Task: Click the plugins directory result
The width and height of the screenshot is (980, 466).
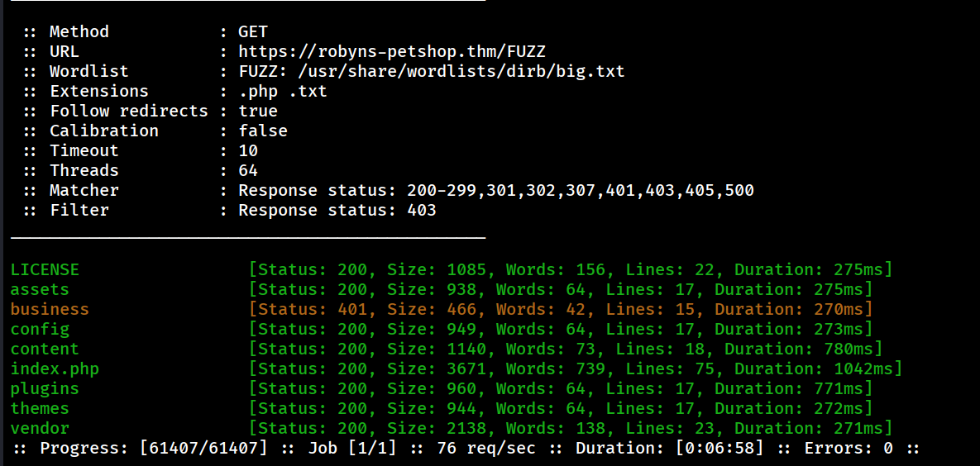Action: pyautogui.click(x=45, y=388)
